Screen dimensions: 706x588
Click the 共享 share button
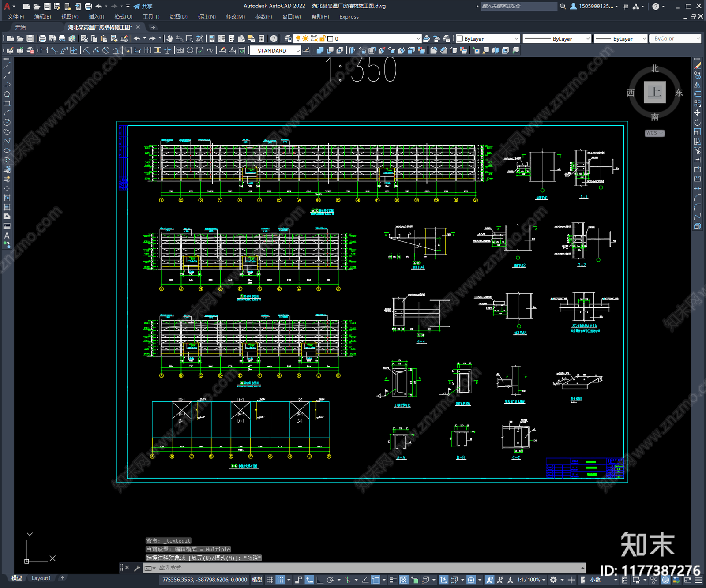[143, 6]
